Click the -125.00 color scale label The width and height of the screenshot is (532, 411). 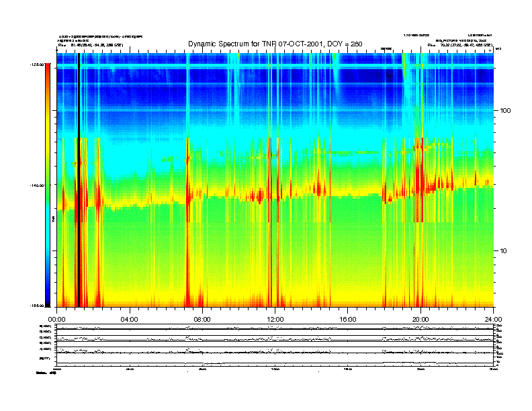point(38,64)
